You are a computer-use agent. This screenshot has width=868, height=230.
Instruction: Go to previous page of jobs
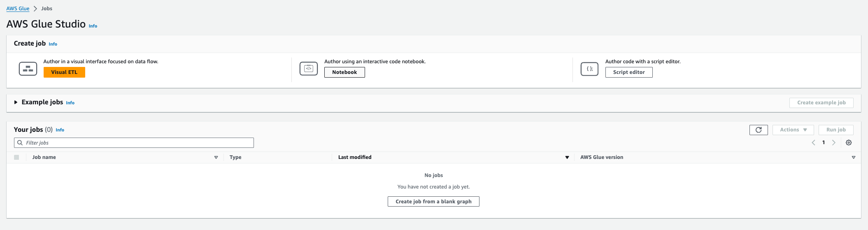(813, 143)
